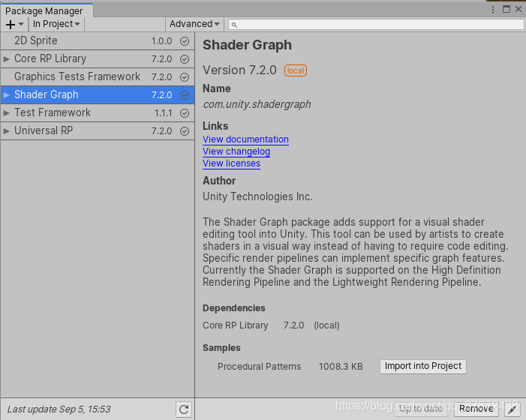Image resolution: width=526 pixels, height=420 pixels.
Task: Open the dropdown arrow beside the plus button
Action: (21, 24)
